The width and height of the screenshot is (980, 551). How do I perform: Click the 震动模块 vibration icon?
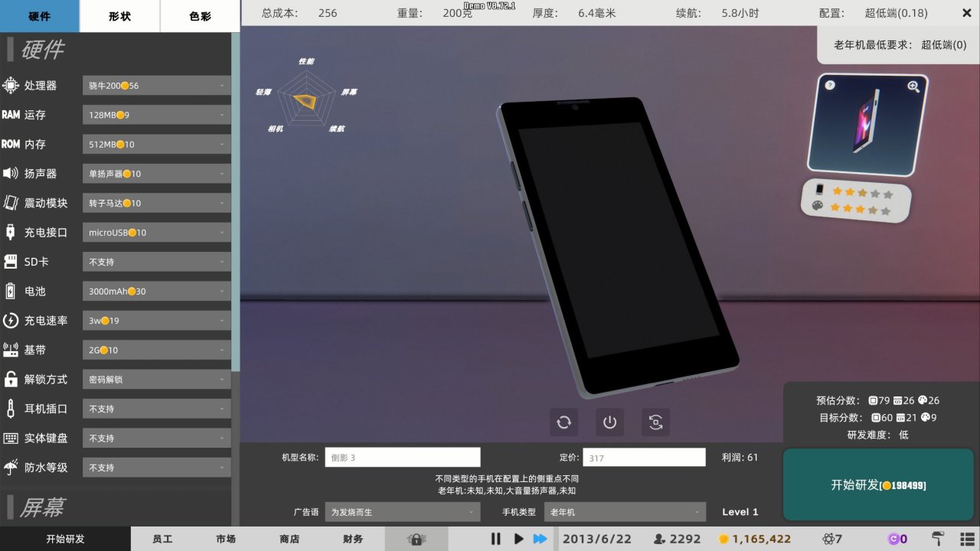(x=11, y=203)
